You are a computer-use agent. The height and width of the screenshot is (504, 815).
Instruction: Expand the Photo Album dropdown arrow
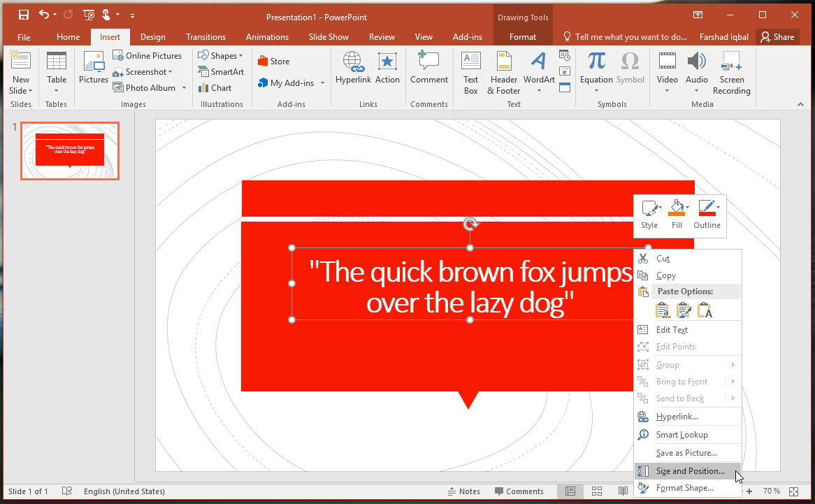(x=185, y=88)
